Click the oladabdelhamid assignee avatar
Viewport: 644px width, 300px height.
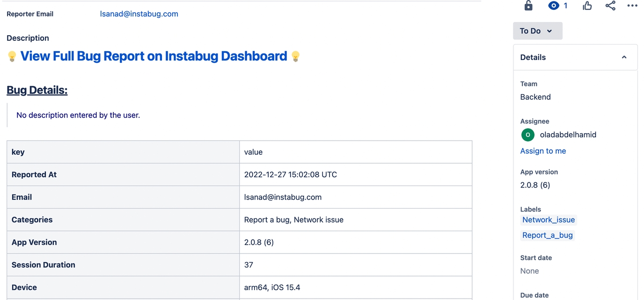tap(528, 135)
